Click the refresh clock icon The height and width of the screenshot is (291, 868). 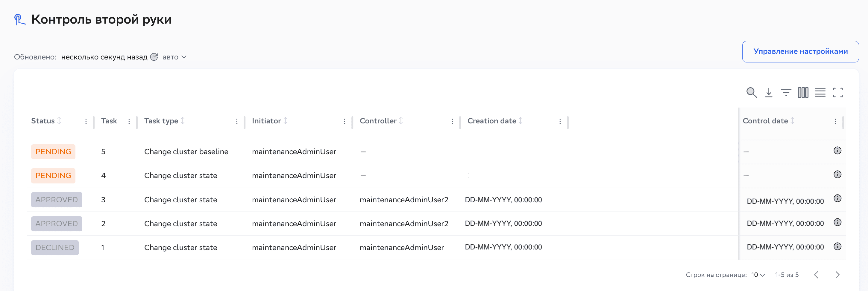(154, 57)
